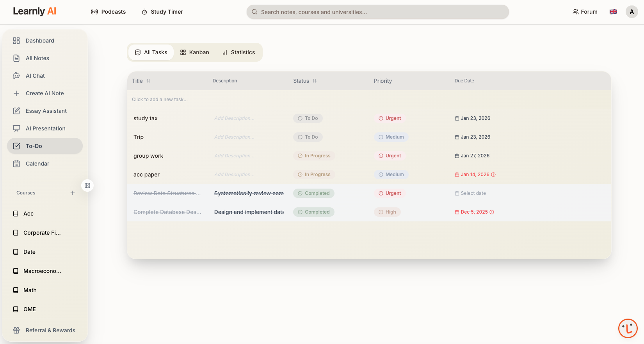Viewport: 644px width, 344px height.
Task: Open the acc paper task title
Action: 146,175
